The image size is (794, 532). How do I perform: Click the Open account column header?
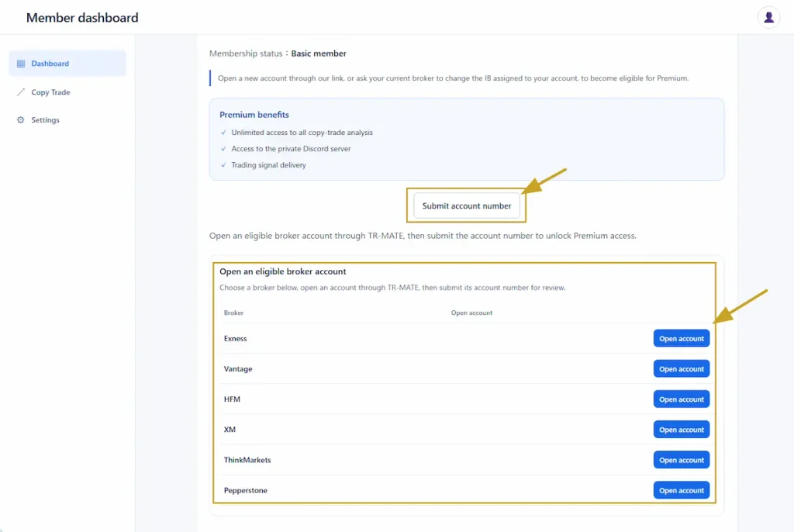pos(471,313)
